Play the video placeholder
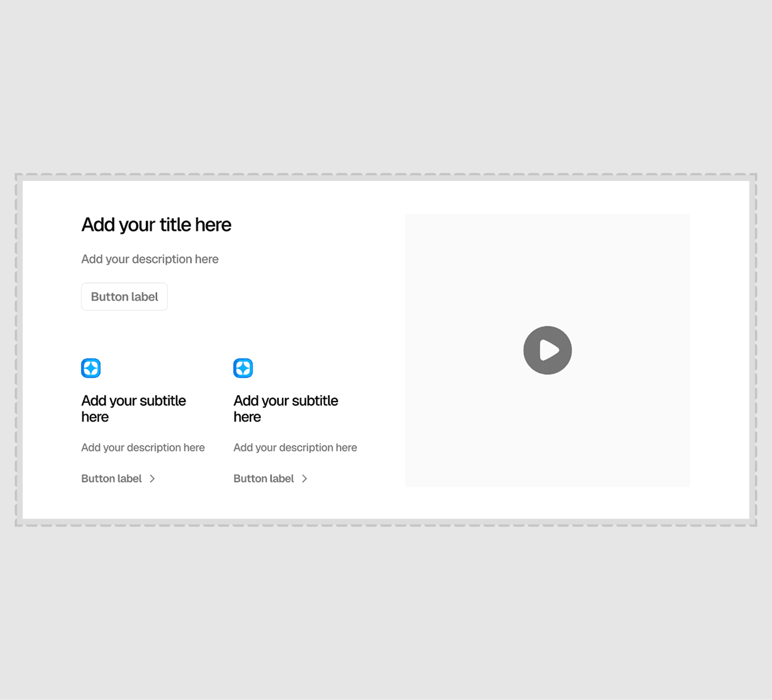This screenshot has height=700, width=772. pos(547,350)
